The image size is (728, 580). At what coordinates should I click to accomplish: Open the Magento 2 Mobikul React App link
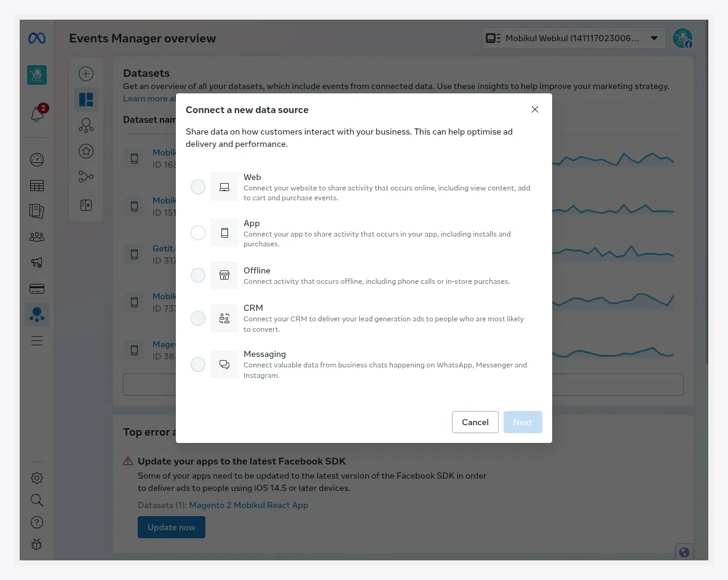pyautogui.click(x=248, y=505)
